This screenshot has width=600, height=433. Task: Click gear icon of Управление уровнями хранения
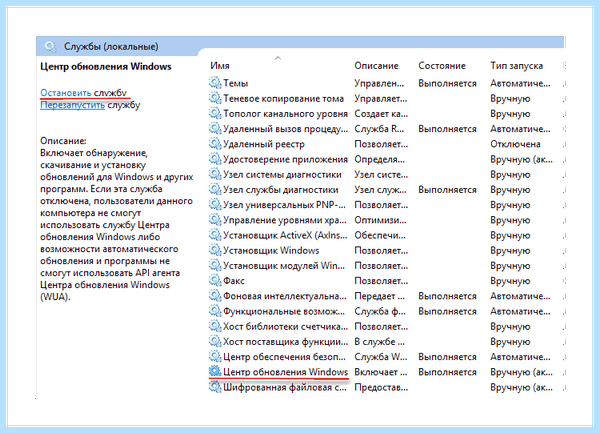pos(215,220)
